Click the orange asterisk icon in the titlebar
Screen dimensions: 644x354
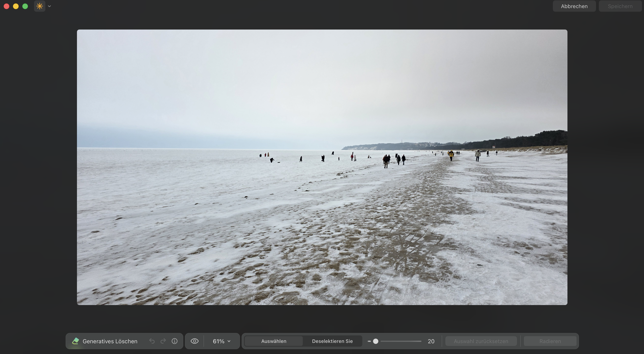(39, 6)
